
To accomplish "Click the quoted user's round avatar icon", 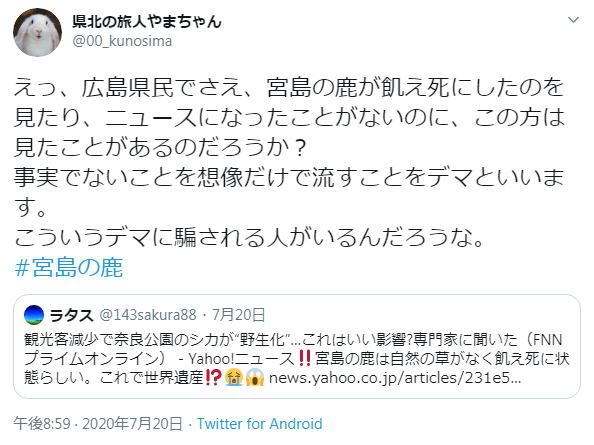I will tap(34, 315).
